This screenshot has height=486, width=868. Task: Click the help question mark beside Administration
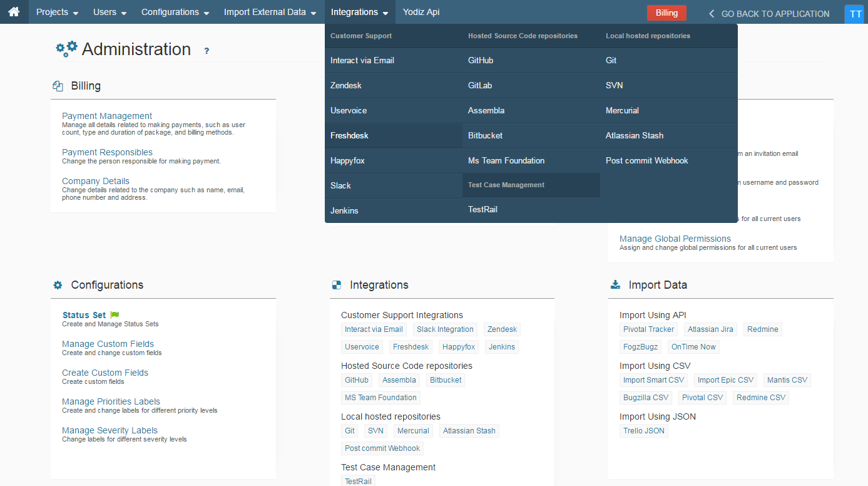point(207,50)
